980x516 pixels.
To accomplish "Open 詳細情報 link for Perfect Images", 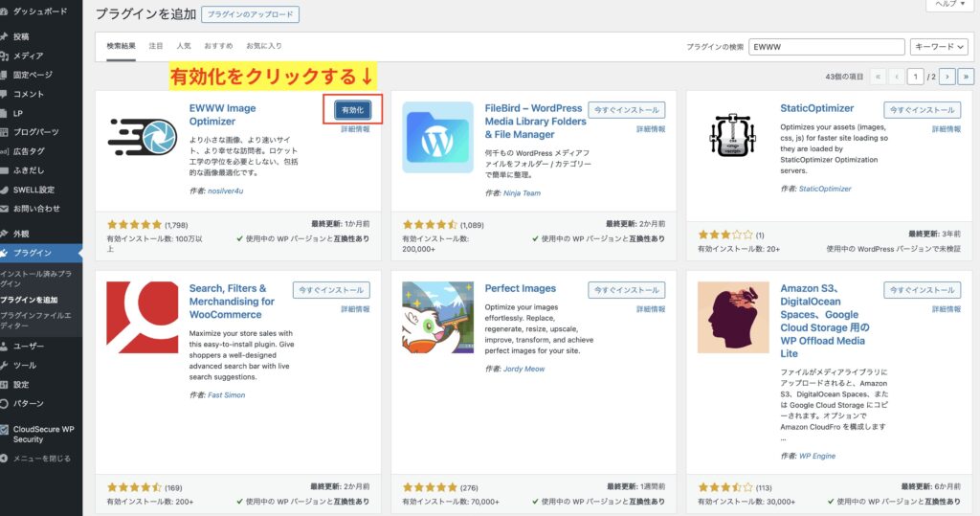I will pos(651,309).
